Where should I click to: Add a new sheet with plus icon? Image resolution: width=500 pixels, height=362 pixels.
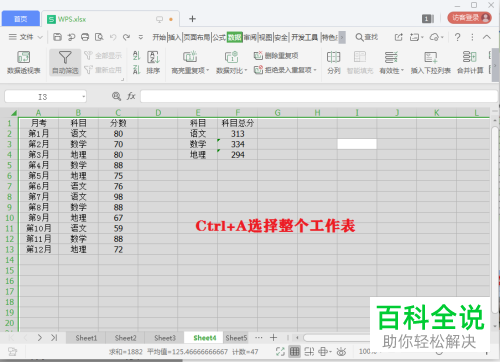[x=273, y=338]
